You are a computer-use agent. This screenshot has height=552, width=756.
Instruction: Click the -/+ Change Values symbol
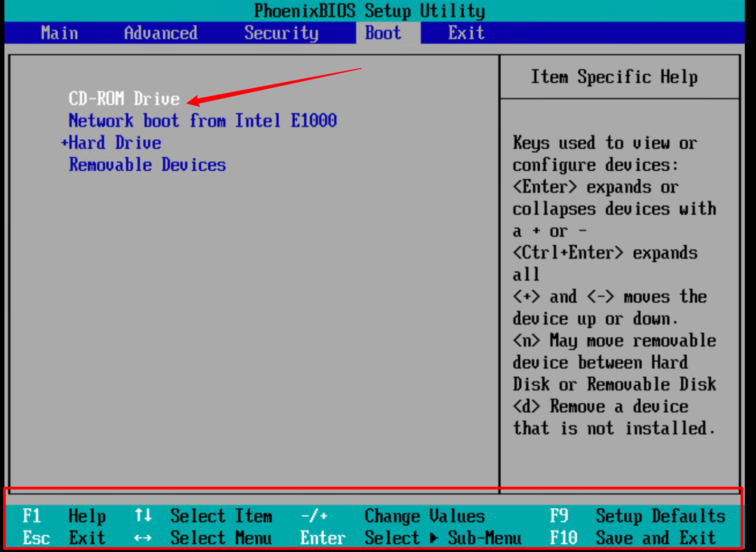(314, 516)
